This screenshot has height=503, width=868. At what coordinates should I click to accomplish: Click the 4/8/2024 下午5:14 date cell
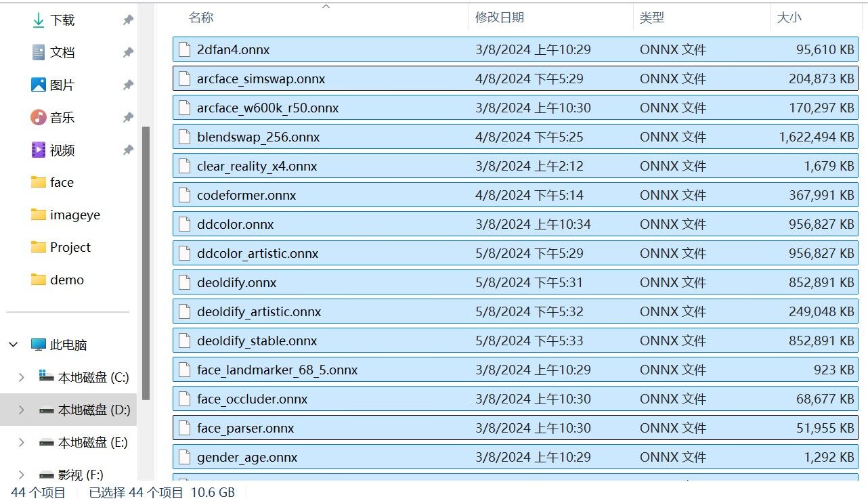529,195
